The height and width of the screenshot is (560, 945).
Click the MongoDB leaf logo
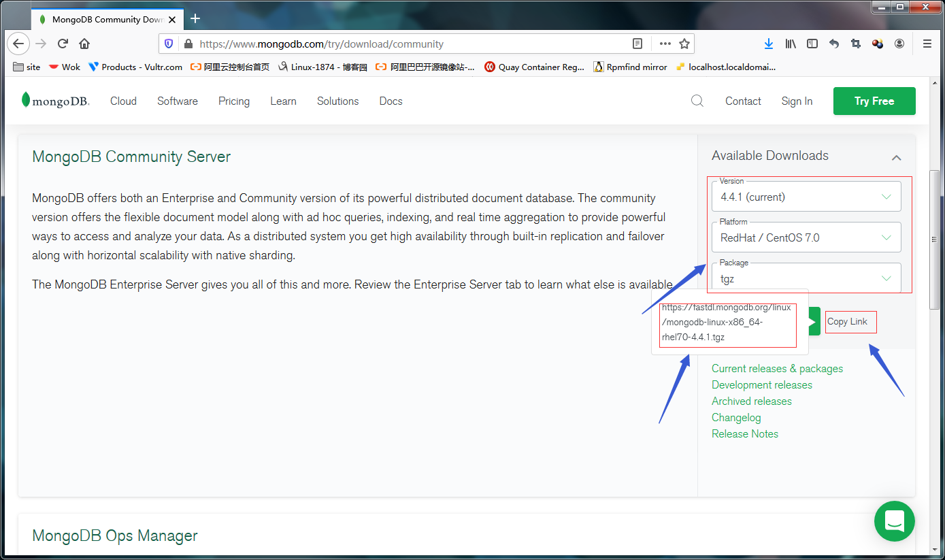pyautogui.click(x=55, y=101)
